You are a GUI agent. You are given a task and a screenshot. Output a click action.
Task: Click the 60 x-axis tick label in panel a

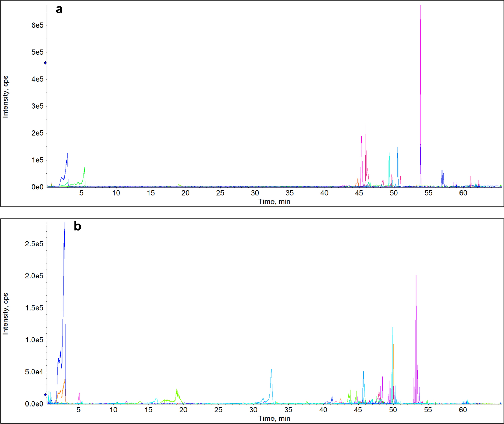(463, 193)
